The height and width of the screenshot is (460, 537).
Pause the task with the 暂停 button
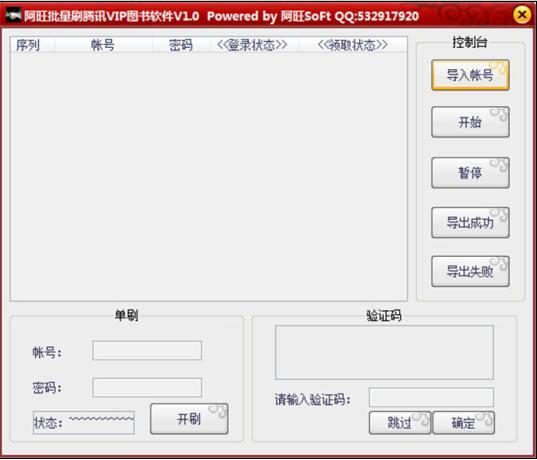(x=470, y=173)
